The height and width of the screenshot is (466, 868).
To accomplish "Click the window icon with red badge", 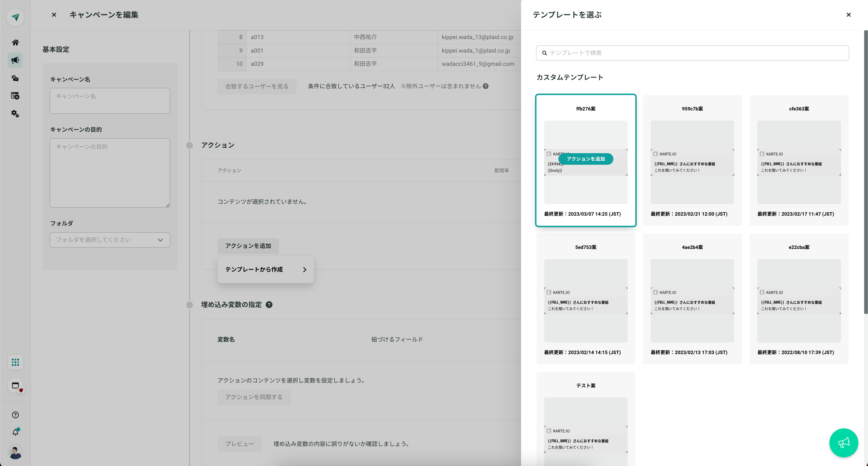I will point(15,386).
